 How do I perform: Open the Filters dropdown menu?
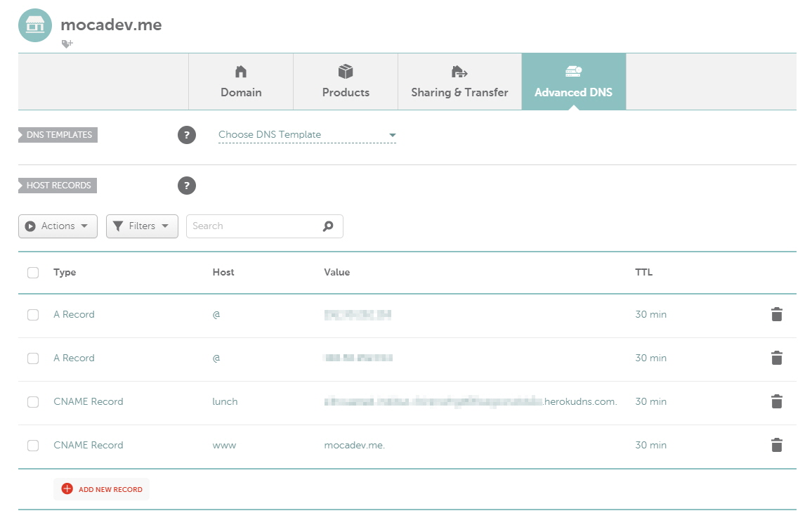pos(142,226)
